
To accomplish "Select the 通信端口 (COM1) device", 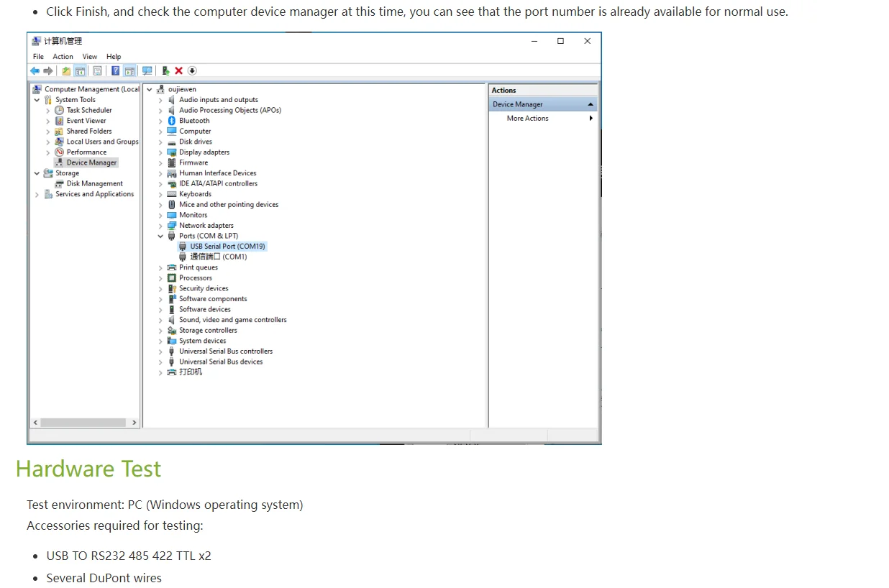I will (218, 257).
